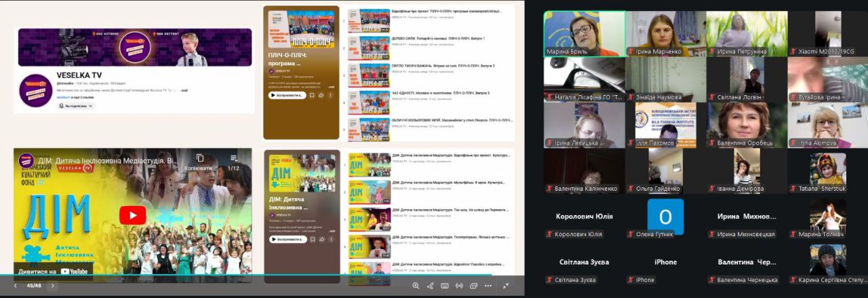Open the 1/12 playlist queue icon

click(234, 159)
